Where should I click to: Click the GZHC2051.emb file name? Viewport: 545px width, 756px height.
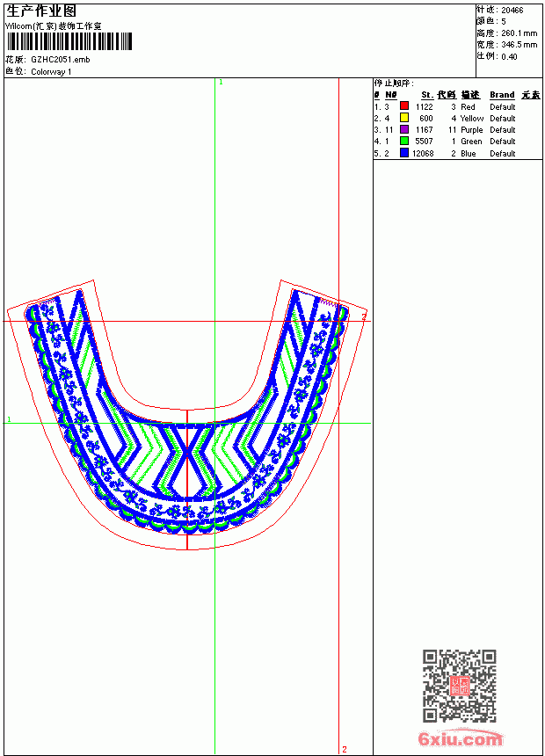click(61, 60)
